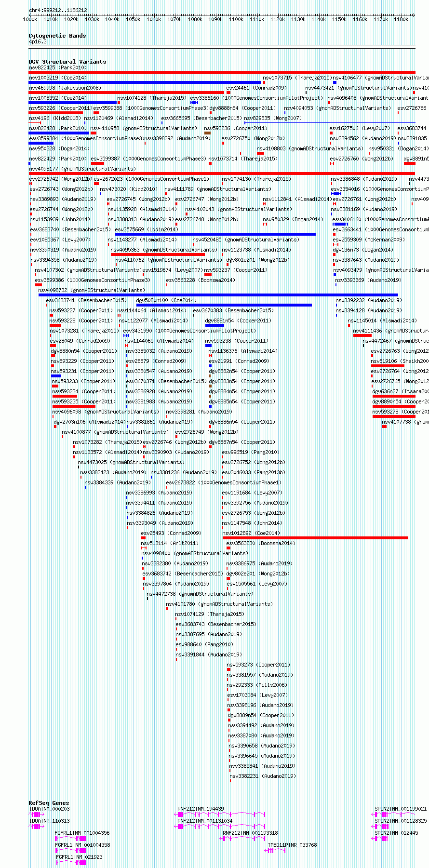This screenshot has width=429, height=868.
Task: Open RNF212|NM_194439 gene label
Action: (201, 809)
